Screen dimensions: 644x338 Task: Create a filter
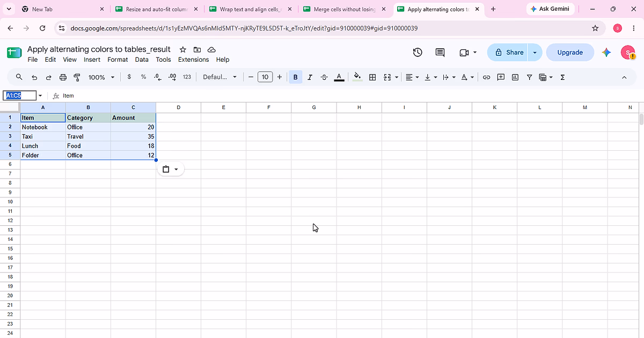[529, 77]
